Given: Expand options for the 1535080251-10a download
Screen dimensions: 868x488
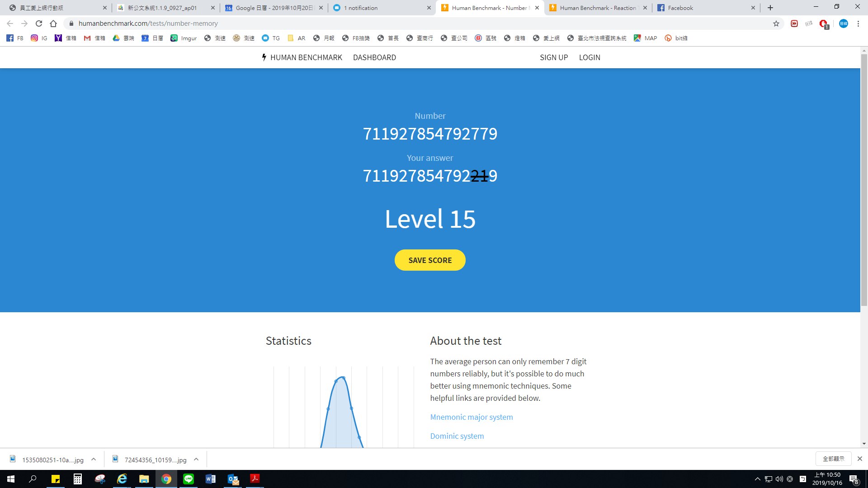Looking at the screenshot, I should pos(94,460).
